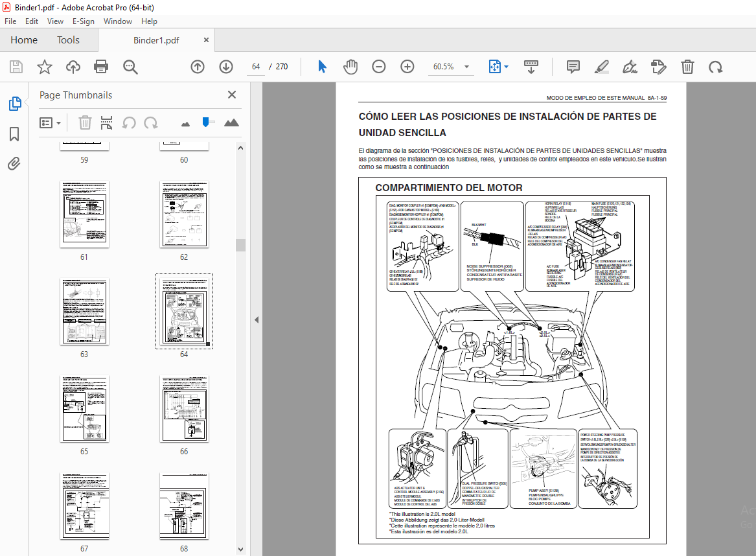Open the View menu
Image resolution: width=756 pixels, height=556 pixels.
coord(55,21)
